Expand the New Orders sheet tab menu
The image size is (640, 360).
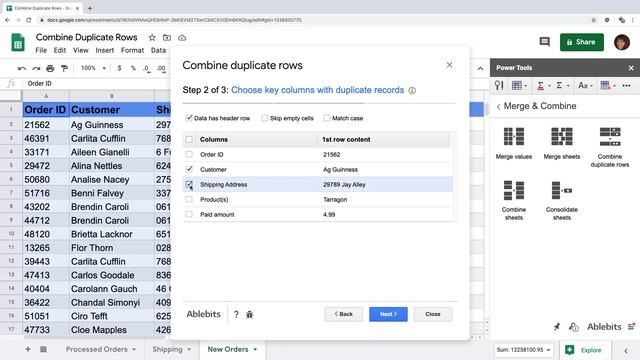click(x=255, y=349)
